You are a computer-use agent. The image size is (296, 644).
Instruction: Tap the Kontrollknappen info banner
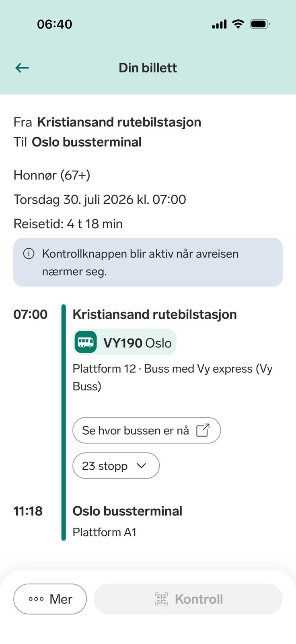tap(148, 262)
